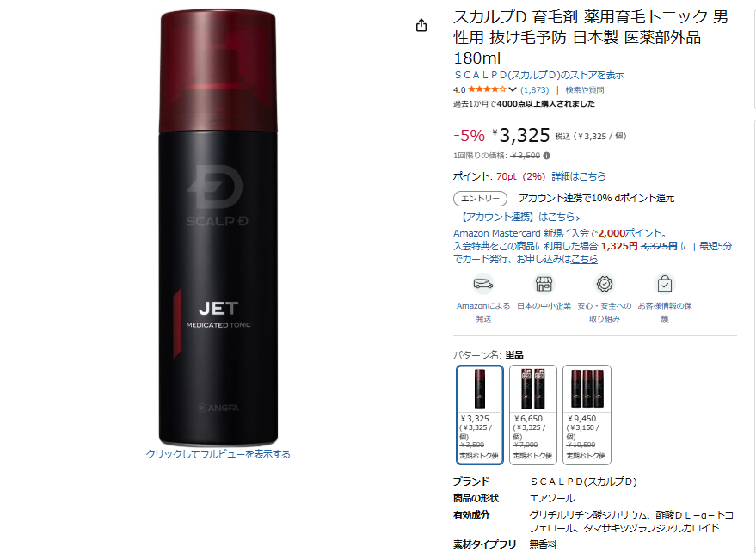Click the share icon beside product image
The width and height of the screenshot is (756, 553).
421,25
